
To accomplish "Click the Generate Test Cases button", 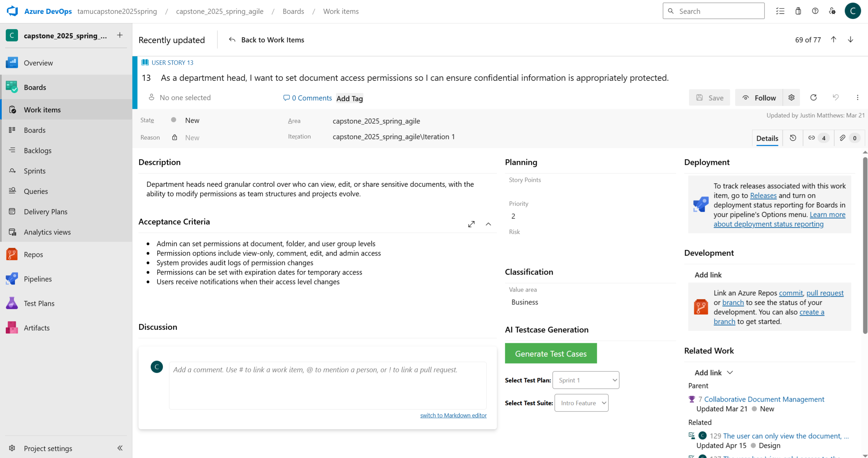I will pos(551,353).
